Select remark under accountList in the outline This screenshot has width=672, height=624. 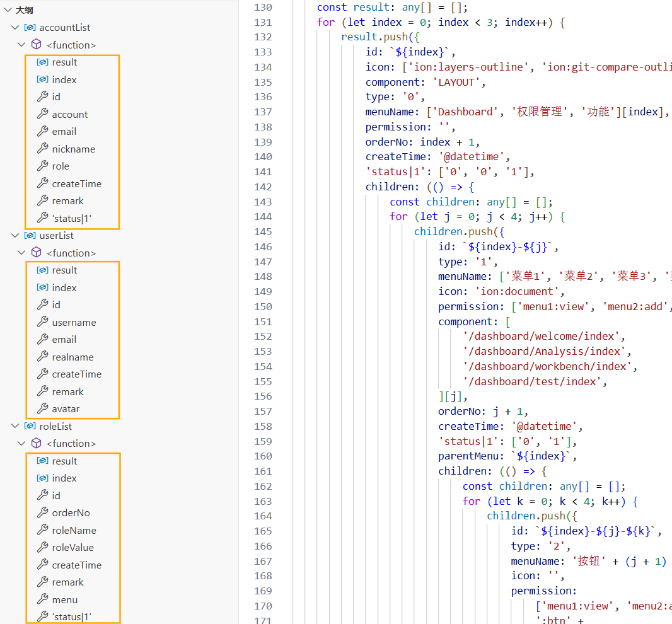(67, 200)
